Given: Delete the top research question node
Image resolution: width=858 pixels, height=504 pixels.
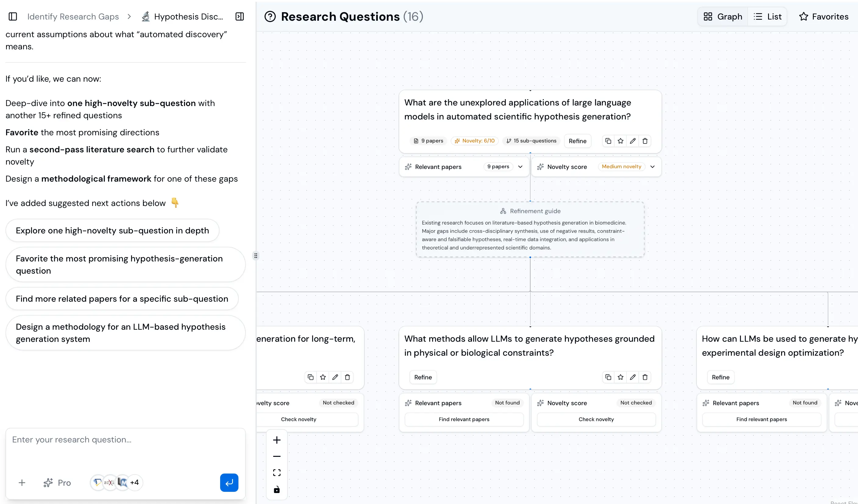Looking at the screenshot, I should click(x=645, y=140).
